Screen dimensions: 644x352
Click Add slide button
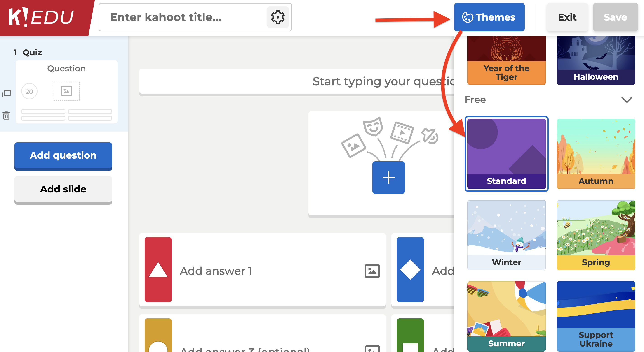63,189
